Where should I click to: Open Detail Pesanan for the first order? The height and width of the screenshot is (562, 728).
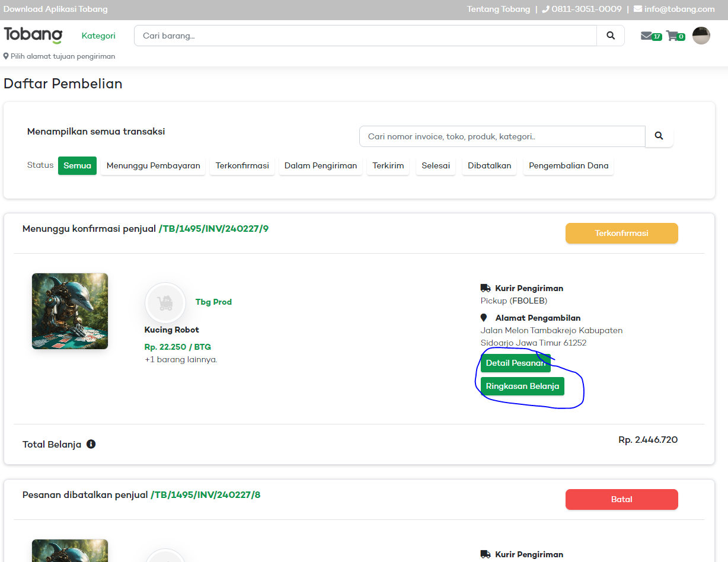click(515, 363)
